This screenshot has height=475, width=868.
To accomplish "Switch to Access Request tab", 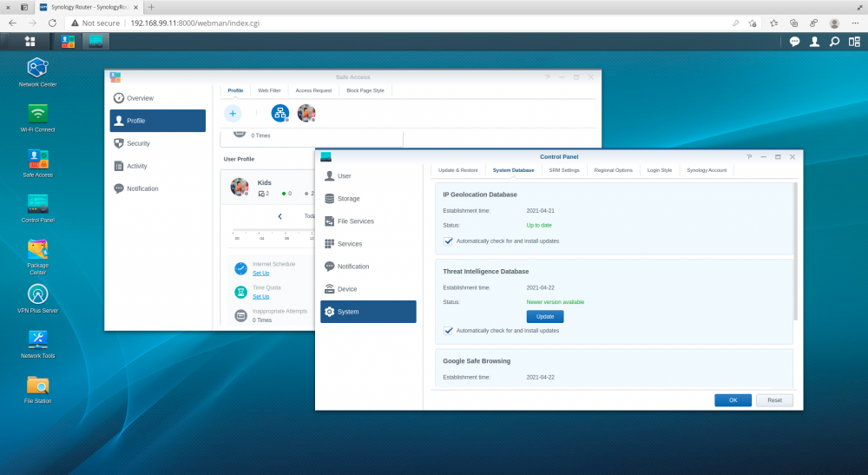I will point(313,91).
